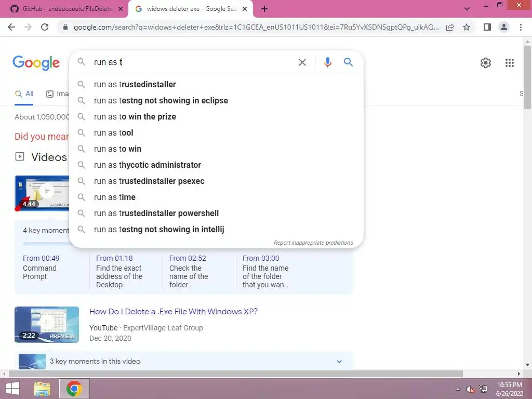Jump to key moment From 03:00
This screenshot has height=399, width=532.
[261, 258]
